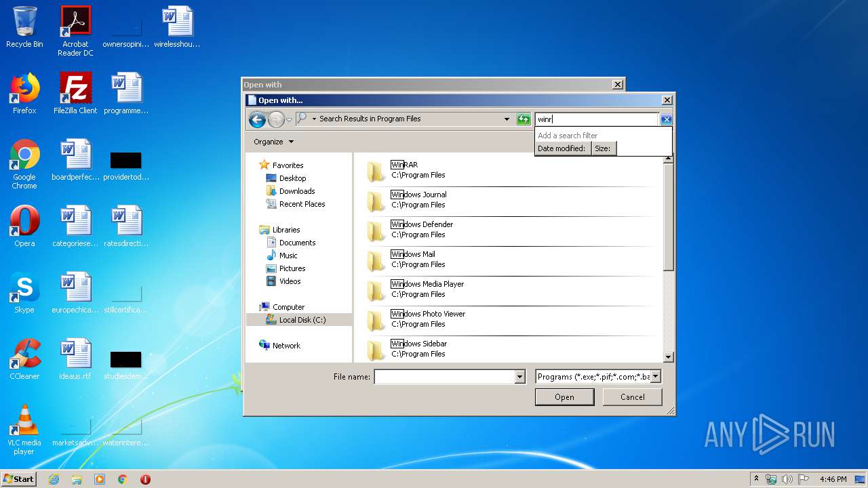This screenshot has width=868, height=488.
Task: Open Internet Explorer from taskbar
Action: [54, 479]
